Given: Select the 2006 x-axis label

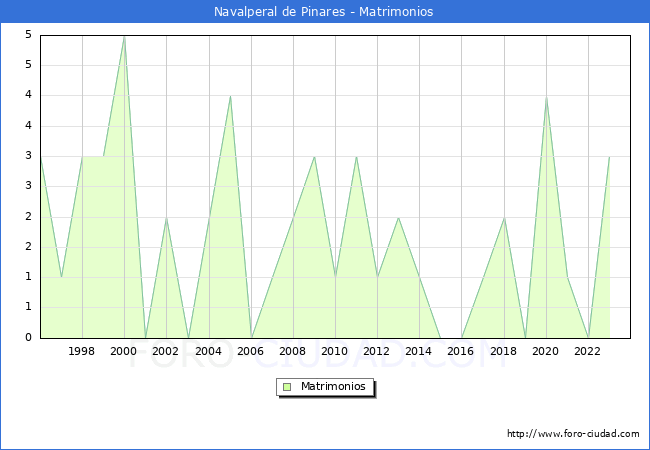Looking at the screenshot, I should [x=250, y=351].
